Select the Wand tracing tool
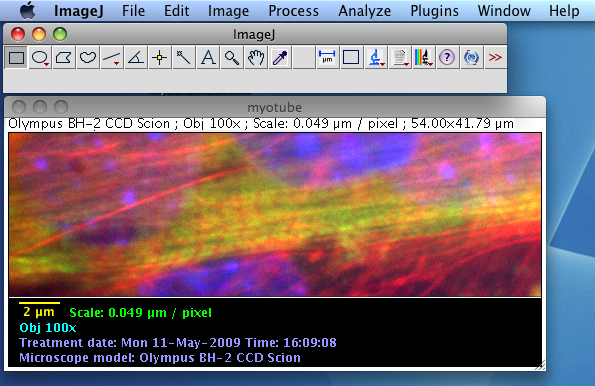Screen dimensions: 595x386 click(184, 58)
